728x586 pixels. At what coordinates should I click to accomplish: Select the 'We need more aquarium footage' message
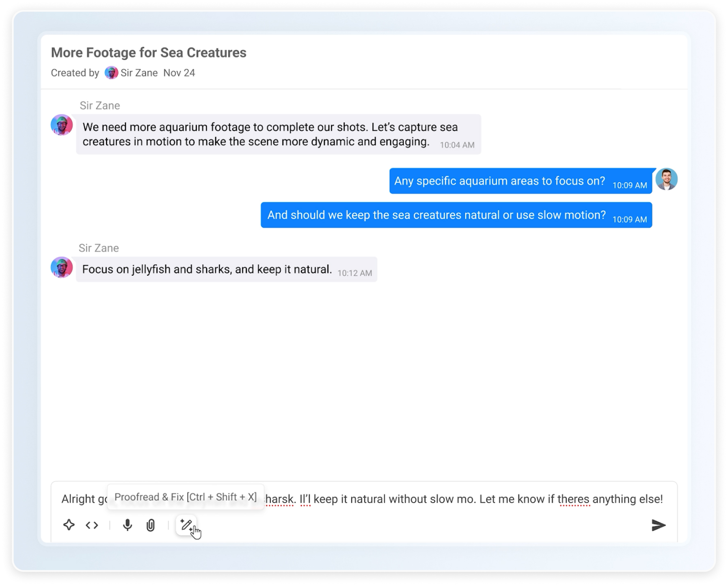click(270, 134)
